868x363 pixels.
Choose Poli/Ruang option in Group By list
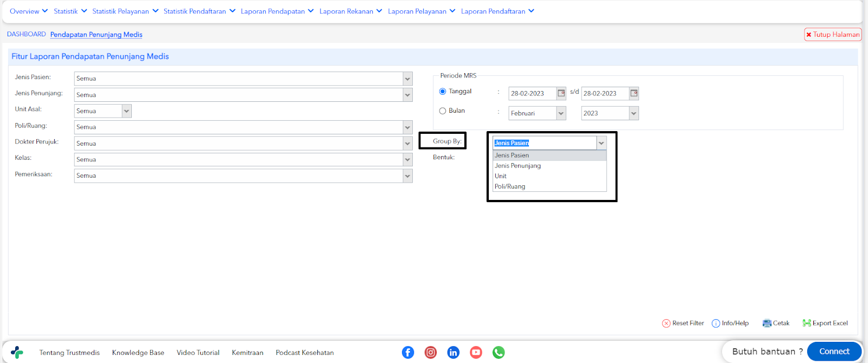click(x=549, y=186)
